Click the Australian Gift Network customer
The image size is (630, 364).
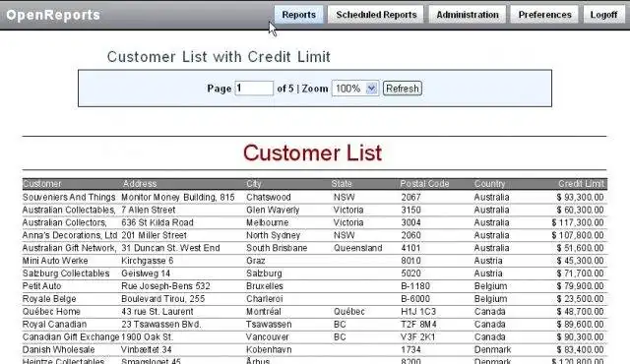tap(69, 248)
